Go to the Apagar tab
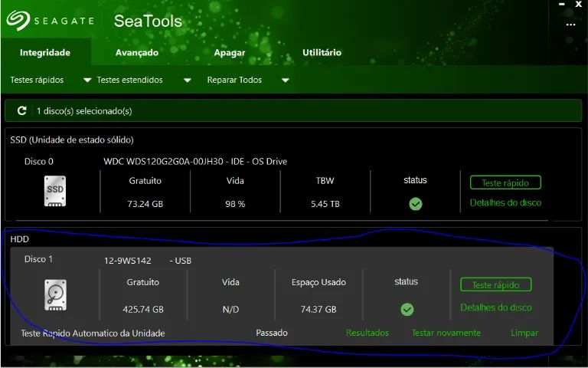 coord(230,53)
